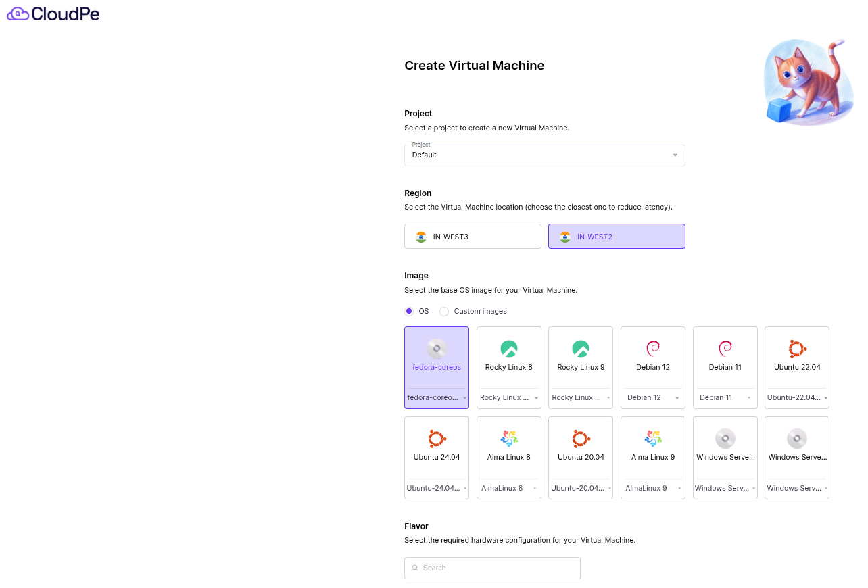Select the Ubuntu 22.04 logo icon
The image size is (868, 588).
coord(797,349)
